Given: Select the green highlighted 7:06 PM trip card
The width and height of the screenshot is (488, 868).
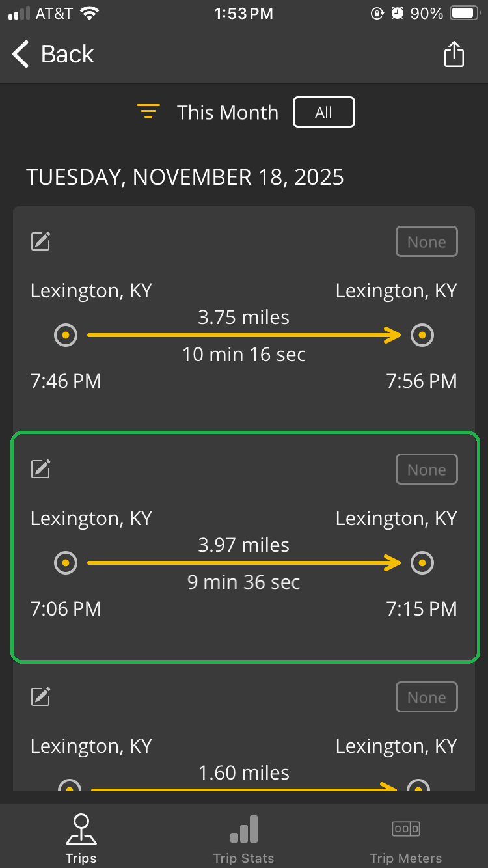Looking at the screenshot, I should tap(243, 547).
